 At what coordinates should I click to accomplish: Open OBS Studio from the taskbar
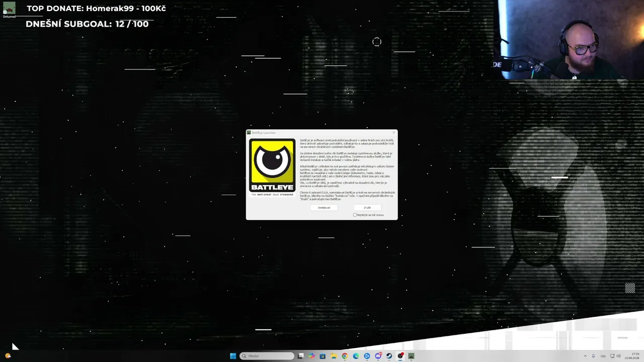[x=400, y=356]
